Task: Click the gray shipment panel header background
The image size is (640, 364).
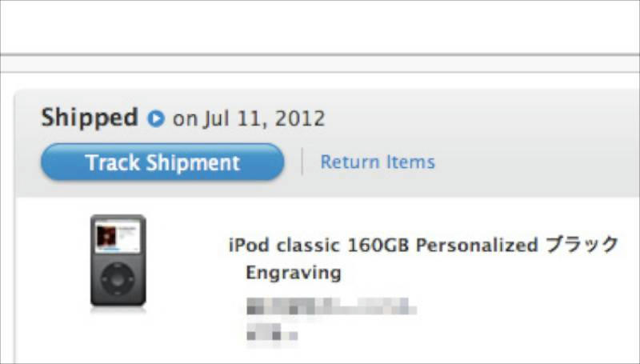Action: 490,143
